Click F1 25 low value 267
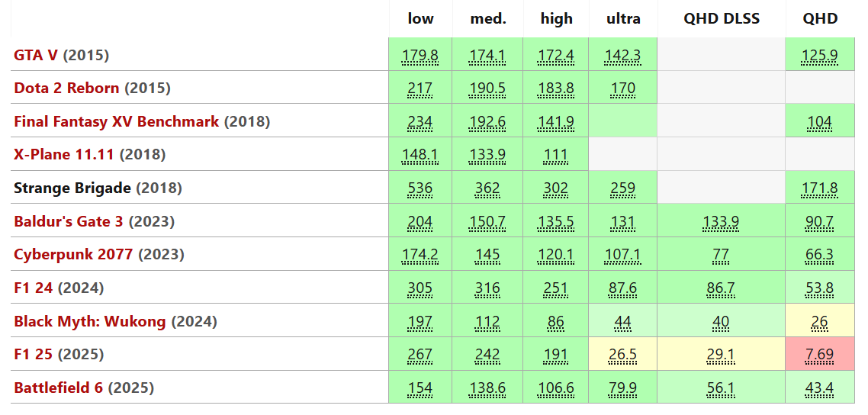This screenshot has width=868, height=415. (421, 355)
